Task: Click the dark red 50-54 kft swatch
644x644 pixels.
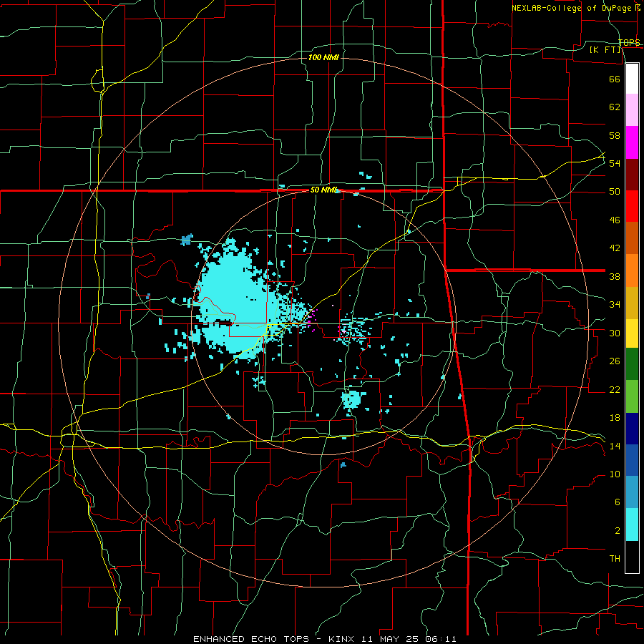Action: pos(632,175)
